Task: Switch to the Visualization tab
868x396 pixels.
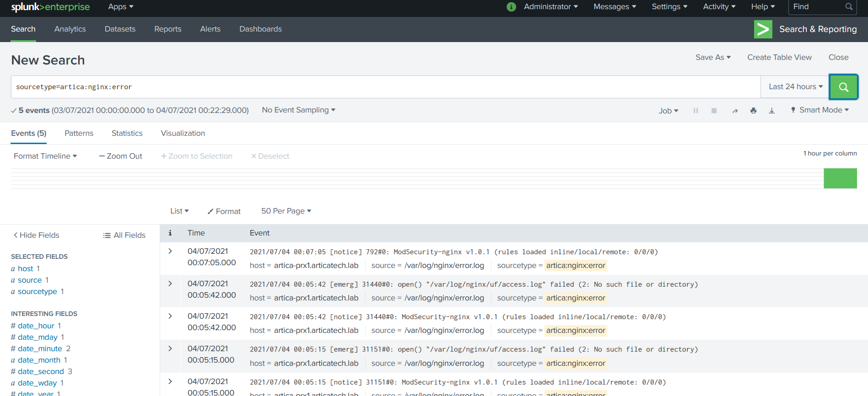Action: (x=183, y=133)
